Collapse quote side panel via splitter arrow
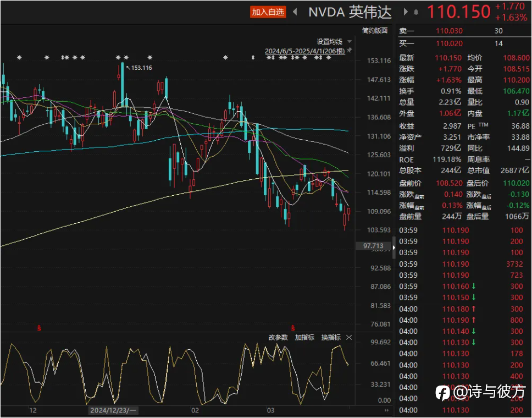The width and height of the screenshot is (532, 418). (394, 248)
